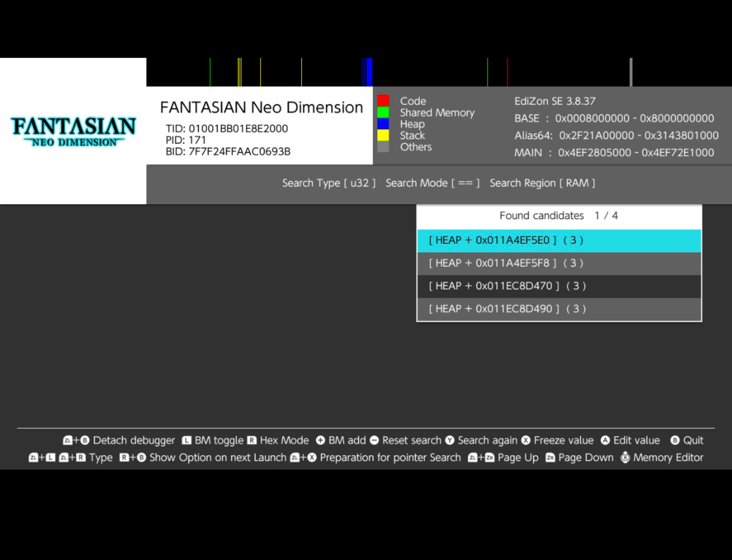Click Preparation for pointer Search label

click(x=391, y=458)
